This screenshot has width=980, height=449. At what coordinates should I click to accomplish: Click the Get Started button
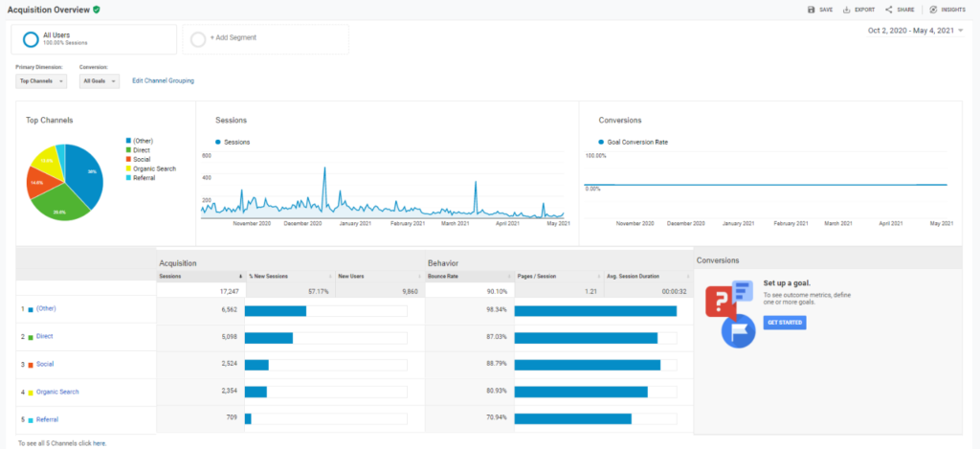785,323
